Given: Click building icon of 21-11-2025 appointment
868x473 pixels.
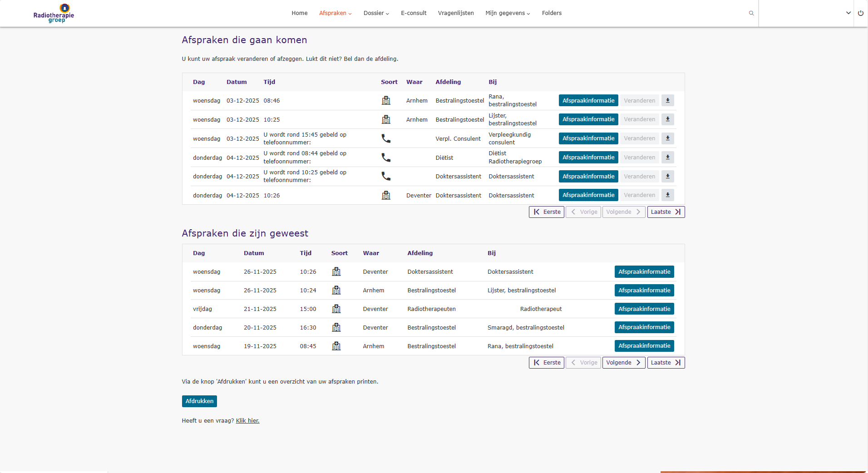Looking at the screenshot, I should (336, 309).
